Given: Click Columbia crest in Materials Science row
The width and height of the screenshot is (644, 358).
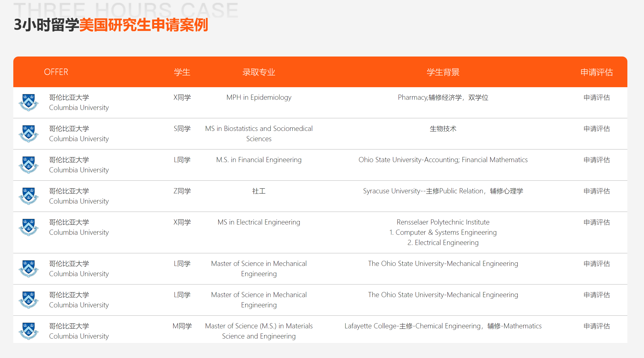Looking at the screenshot, I should coord(28,331).
